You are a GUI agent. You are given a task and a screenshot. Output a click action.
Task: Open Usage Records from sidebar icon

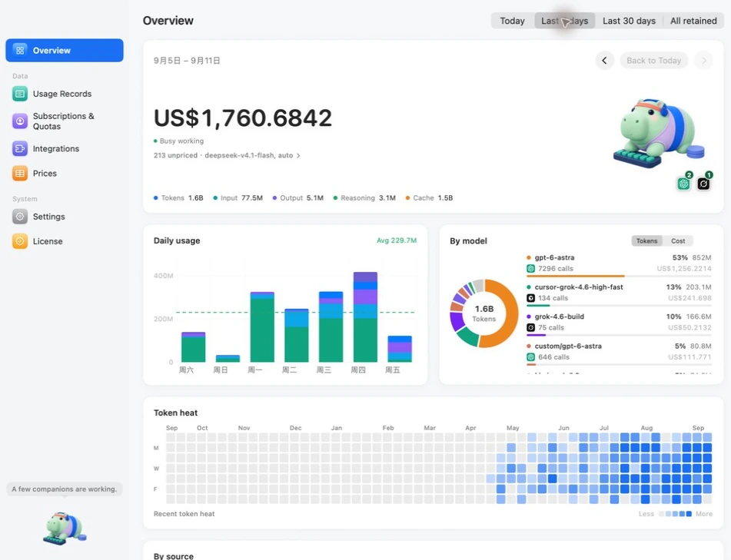pos(19,94)
